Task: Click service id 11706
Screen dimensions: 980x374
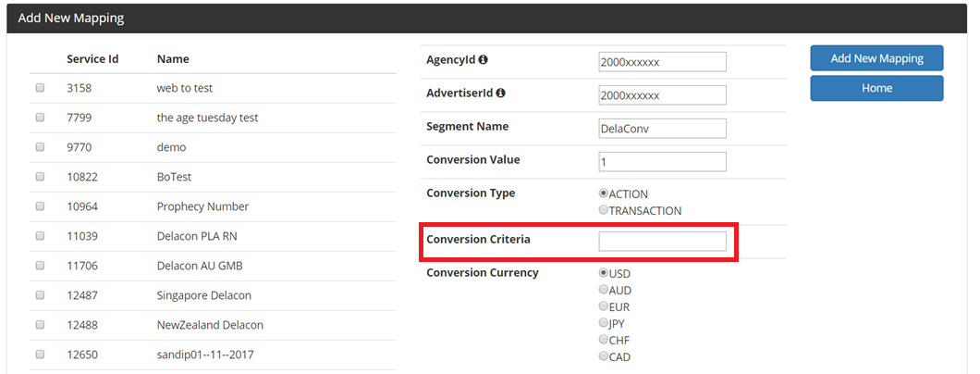Action: coord(82,266)
